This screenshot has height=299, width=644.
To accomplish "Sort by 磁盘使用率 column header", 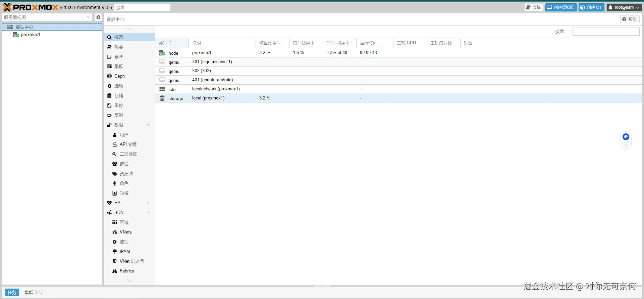I will [x=272, y=43].
